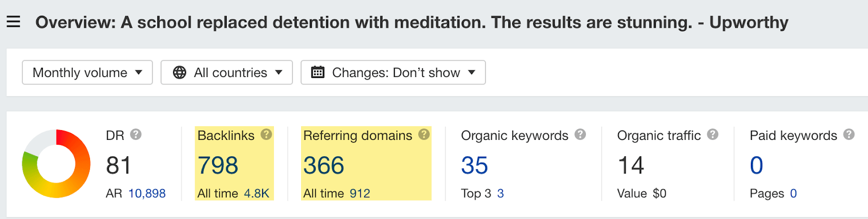868x219 pixels.
Task: Click Organic keywords help icon
Action: pos(580,134)
